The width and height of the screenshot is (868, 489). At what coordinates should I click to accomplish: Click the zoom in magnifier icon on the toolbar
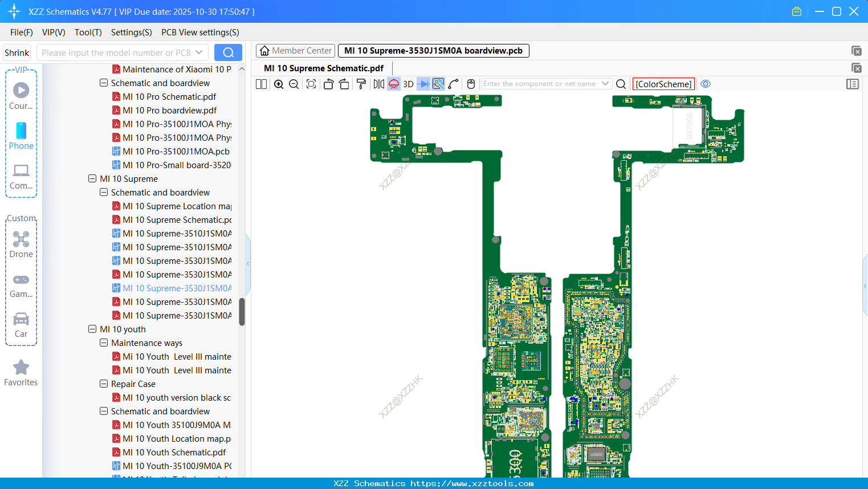pos(279,84)
